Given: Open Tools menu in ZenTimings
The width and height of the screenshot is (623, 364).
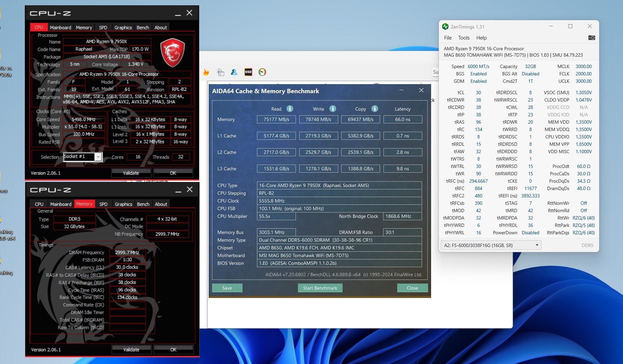Looking at the screenshot, I should point(464,38).
